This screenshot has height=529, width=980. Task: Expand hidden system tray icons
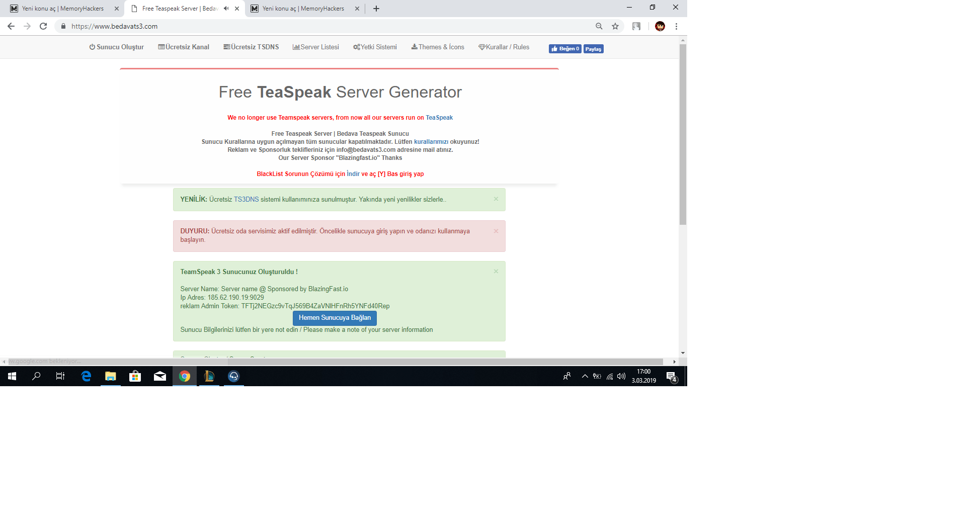[x=585, y=376]
